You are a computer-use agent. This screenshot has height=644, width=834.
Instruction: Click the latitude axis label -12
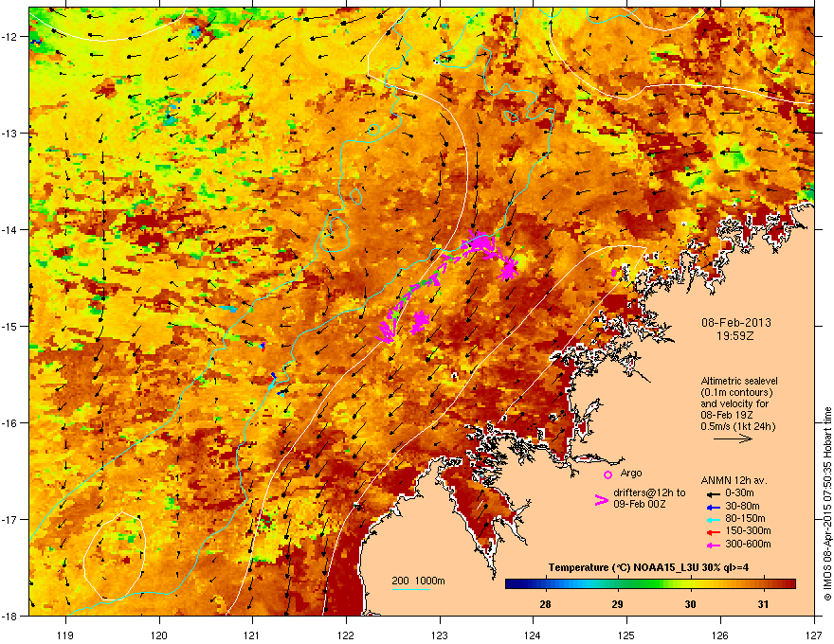pyautogui.click(x=10, y=37)
